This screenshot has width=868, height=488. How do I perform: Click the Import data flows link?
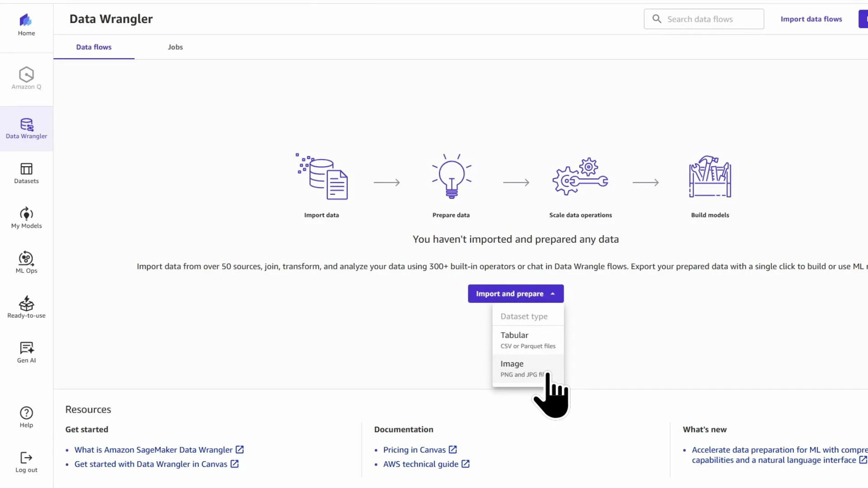811,19
